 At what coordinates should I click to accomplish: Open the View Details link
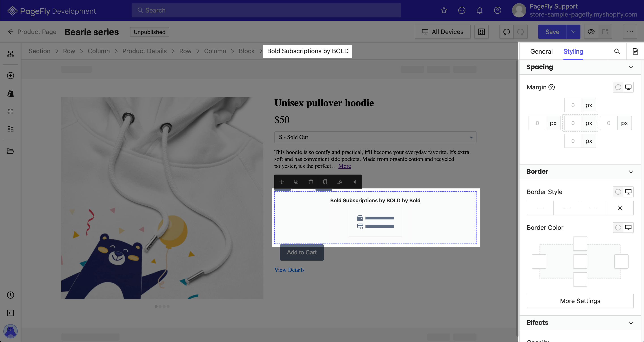click(289, 270)
